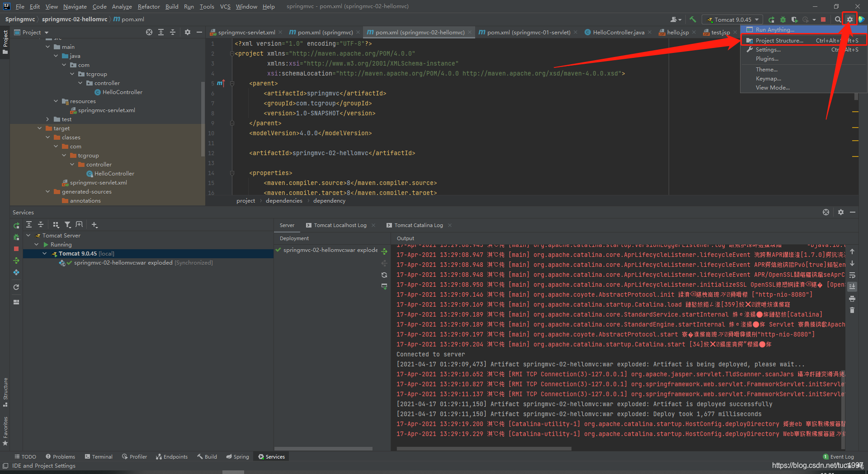Expand all nodes in Project panel toolbar
This screenshot has width=868, height=474.
click(161, 32)
